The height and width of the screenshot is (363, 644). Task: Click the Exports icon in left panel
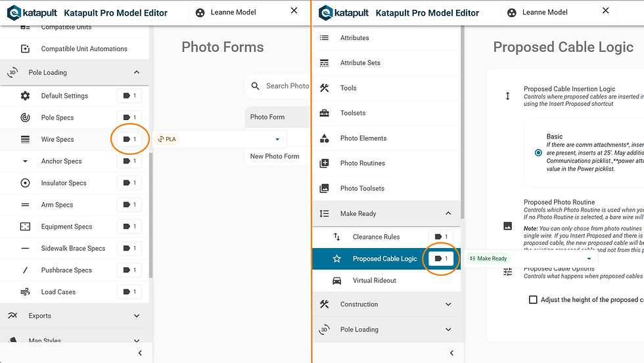(x=12, y=316)
